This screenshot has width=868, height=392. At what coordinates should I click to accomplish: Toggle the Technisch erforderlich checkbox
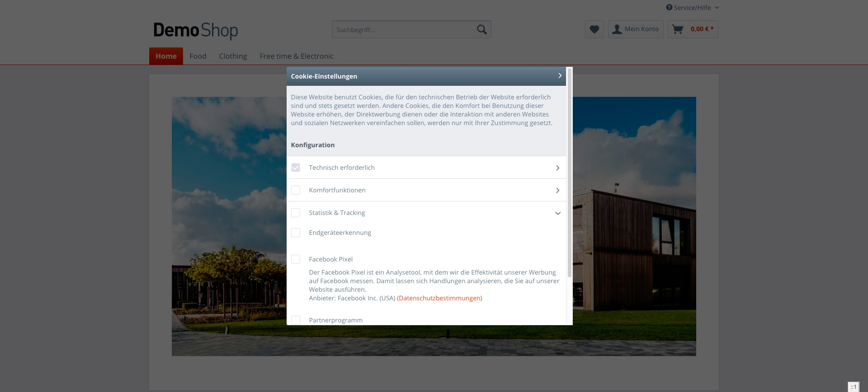coord(296,168)
